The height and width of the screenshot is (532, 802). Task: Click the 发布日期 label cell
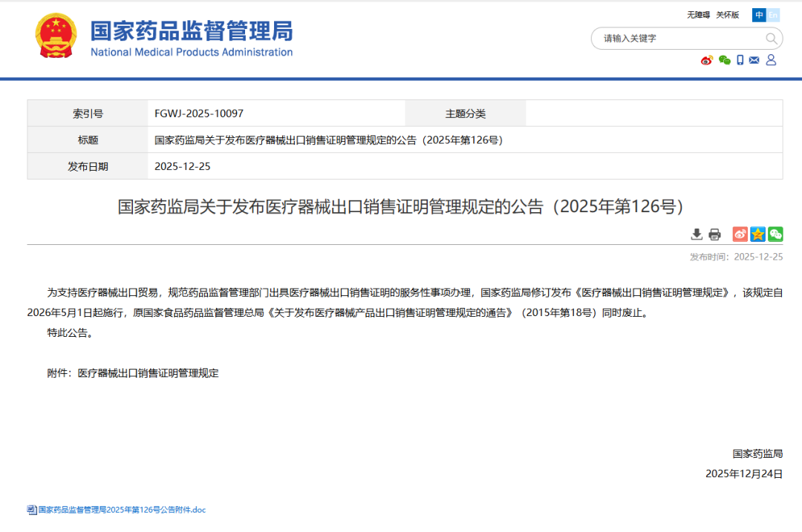coord(88,167)
